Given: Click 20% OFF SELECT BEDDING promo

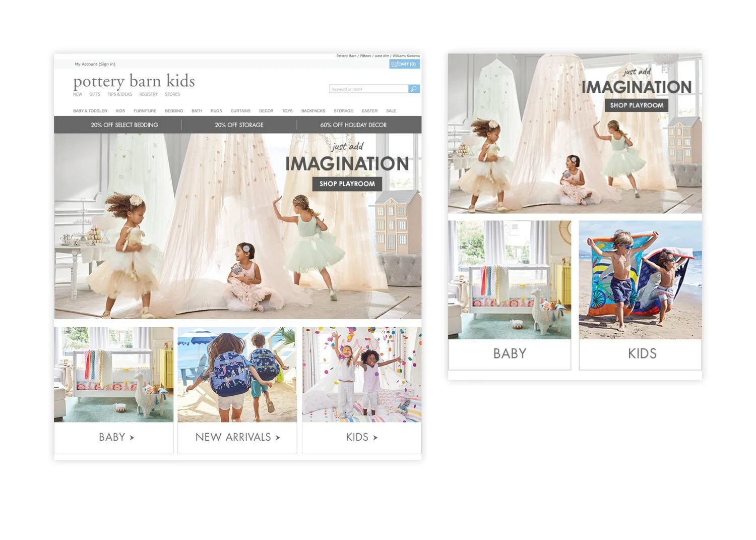Looking at the screenshot, I should coord(124,125).
